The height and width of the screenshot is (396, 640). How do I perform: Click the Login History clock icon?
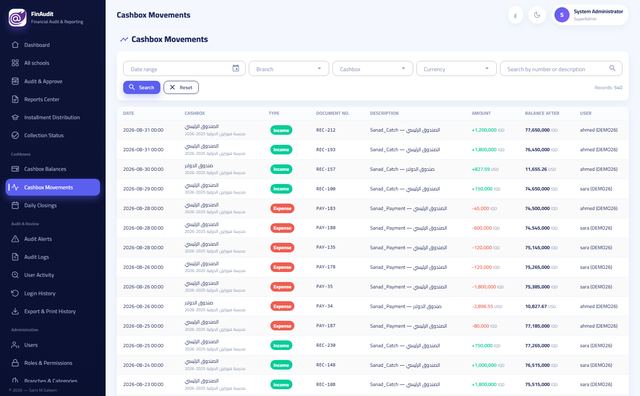coord(15,293)
